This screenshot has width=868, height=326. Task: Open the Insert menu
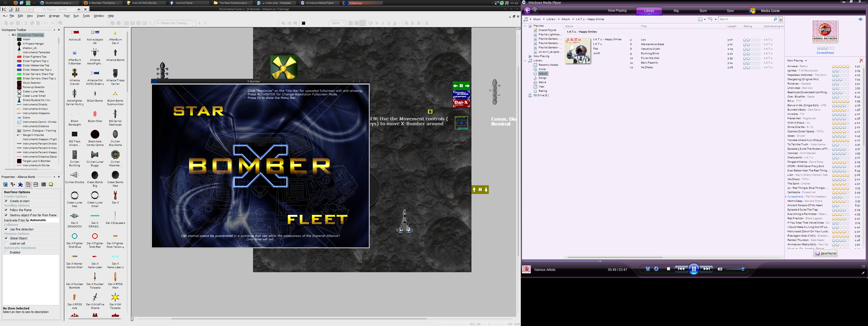41,16
